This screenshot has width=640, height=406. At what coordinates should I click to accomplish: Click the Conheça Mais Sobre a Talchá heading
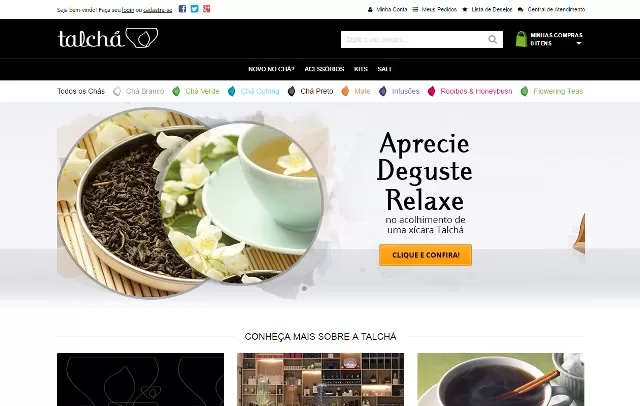[x=320, y=337]
